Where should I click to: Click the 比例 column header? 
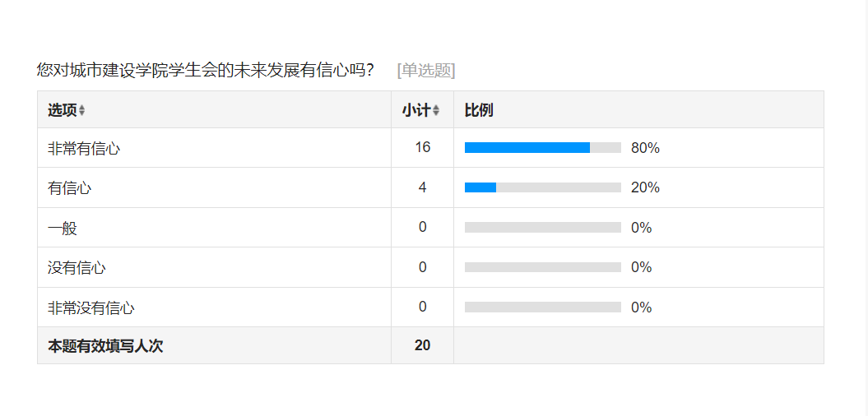[479, 110]
